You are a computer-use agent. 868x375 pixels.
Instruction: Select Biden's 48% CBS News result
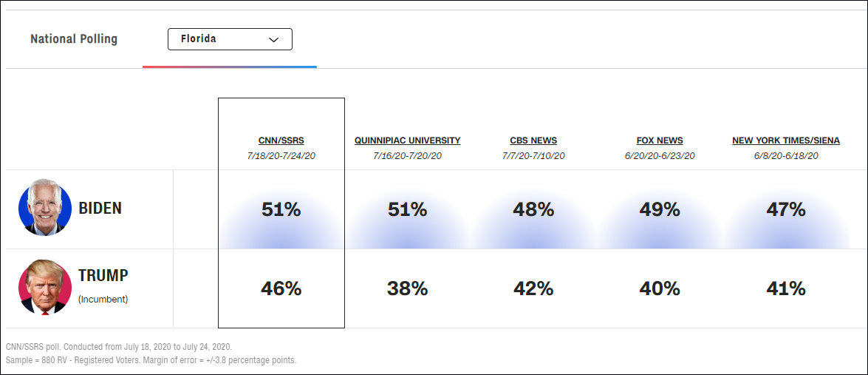tap(533, 210)
